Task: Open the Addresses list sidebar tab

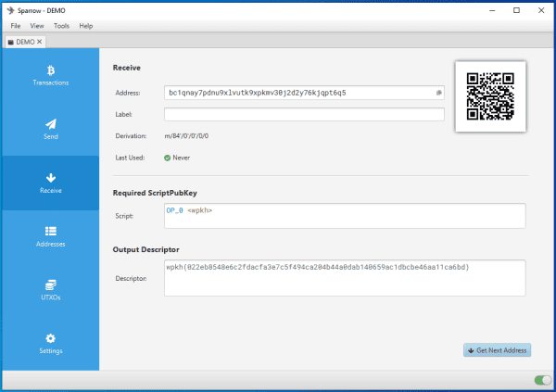Action: coord(50,236)
